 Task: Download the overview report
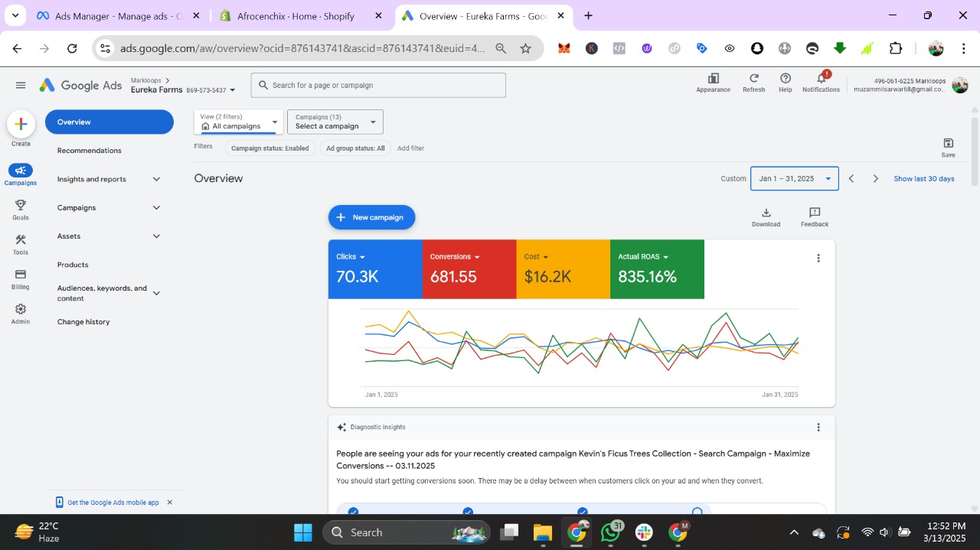coord(766,217)
